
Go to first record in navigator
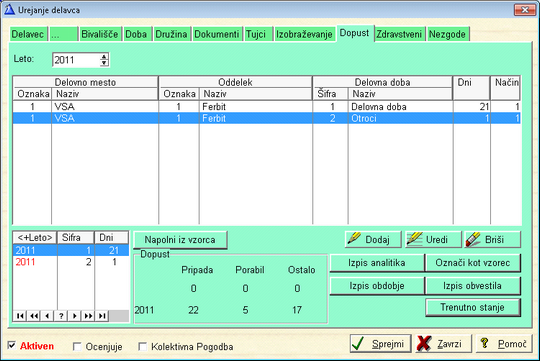point(20,316)
